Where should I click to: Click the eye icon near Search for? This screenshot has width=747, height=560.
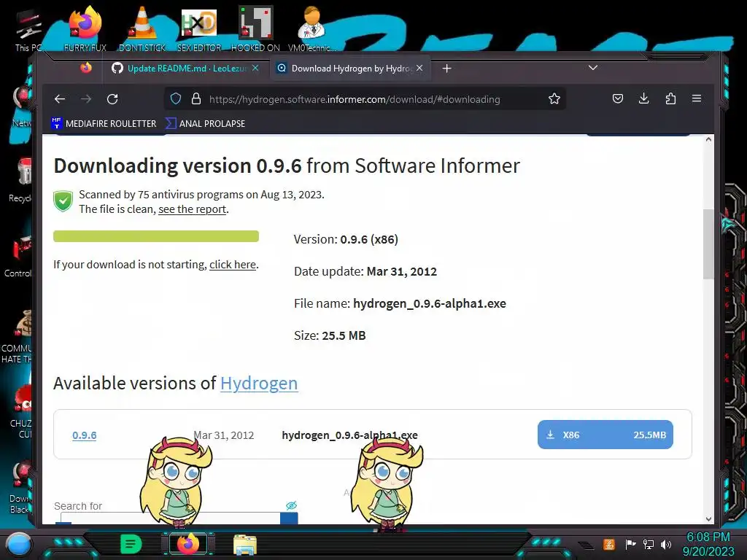[291, 505]
